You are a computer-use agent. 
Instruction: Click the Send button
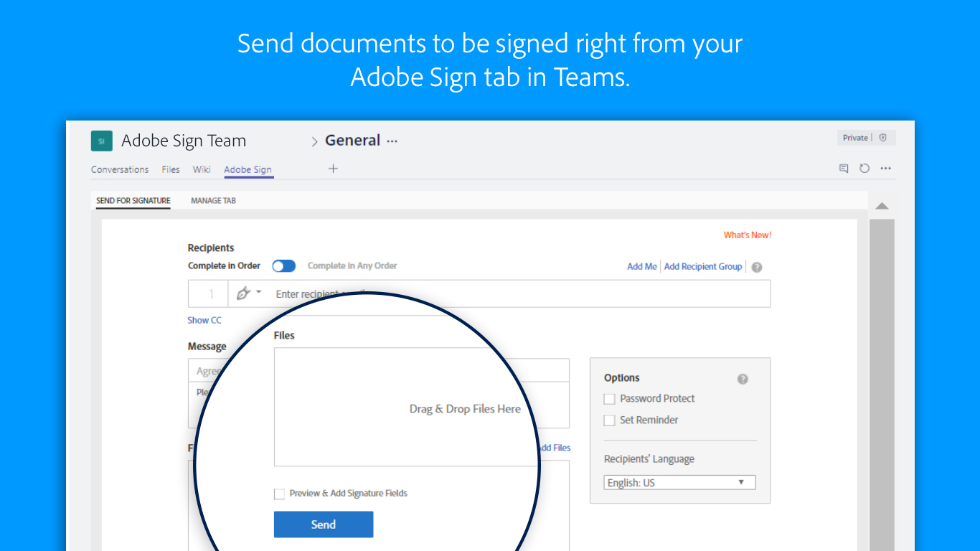(324, 524)
